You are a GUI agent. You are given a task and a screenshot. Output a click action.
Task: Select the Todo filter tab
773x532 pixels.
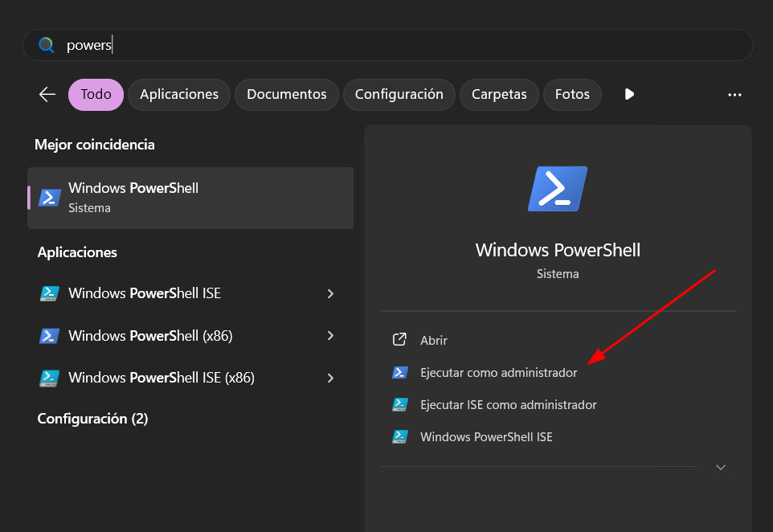click(x=96, y=95)
